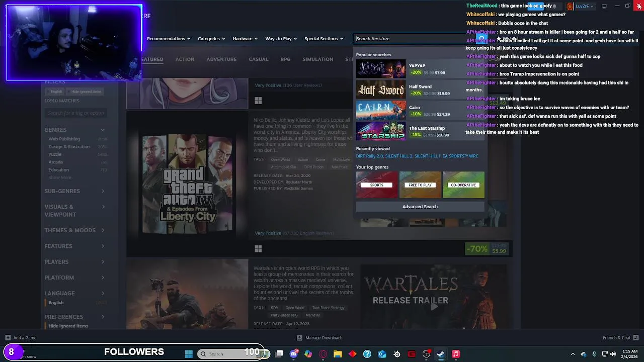644x362 pixels.
Task: Open the Get Help question-mark taskbar icon
Action: tap(367, 354)
